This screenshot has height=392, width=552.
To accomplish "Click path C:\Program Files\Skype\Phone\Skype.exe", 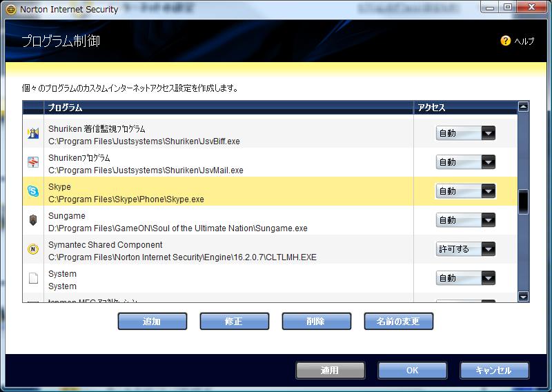I will click(x=126, y=199).
